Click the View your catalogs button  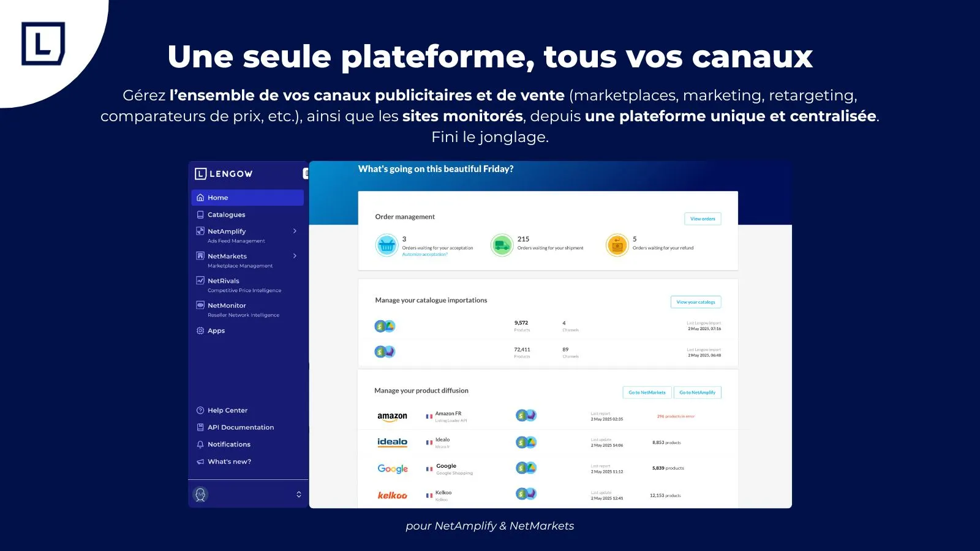pyautogui.click(x=696, y=302)
